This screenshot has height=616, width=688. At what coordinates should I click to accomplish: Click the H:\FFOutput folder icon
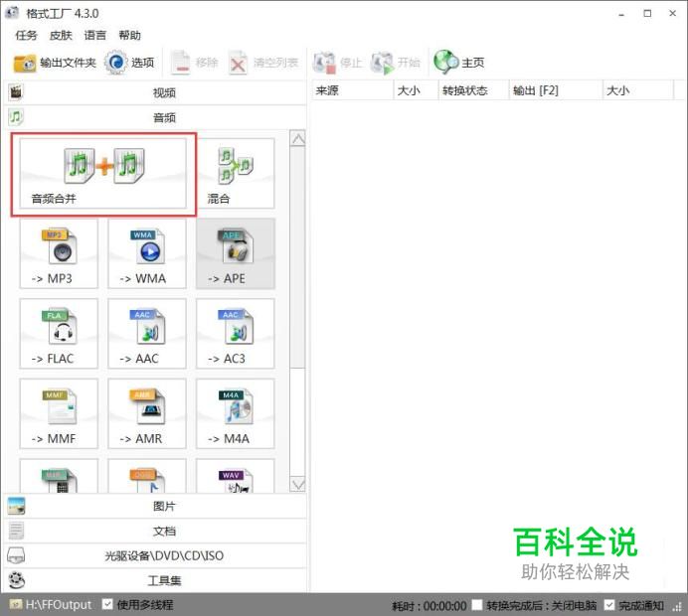(15, 605)
